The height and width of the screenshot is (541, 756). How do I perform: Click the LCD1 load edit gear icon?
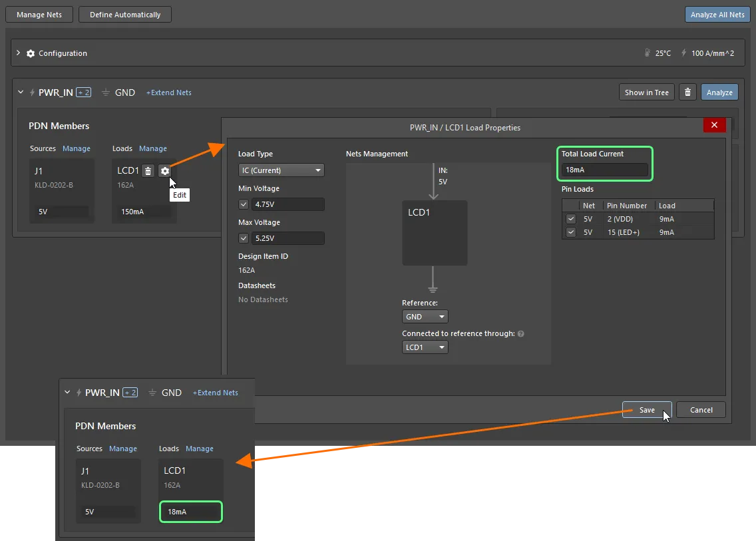point(165,171)
